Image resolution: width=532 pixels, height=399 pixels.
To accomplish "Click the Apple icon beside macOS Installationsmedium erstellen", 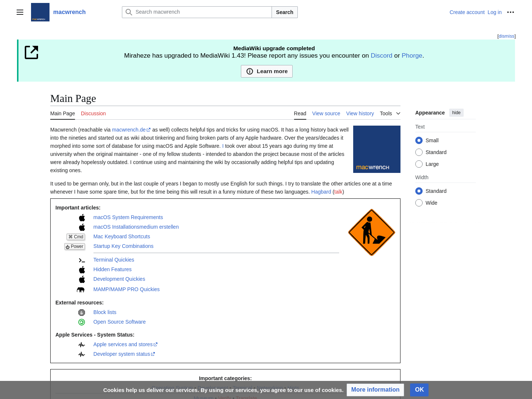I will tap(82, 227).
